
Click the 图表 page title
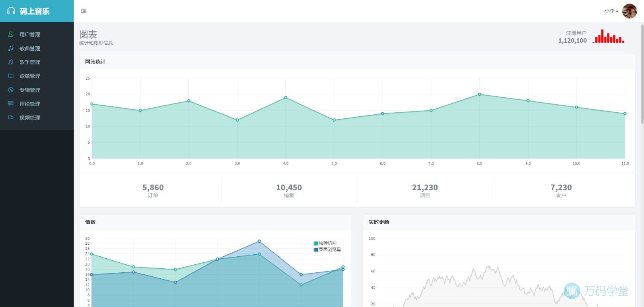pyautogui.click(x=88, y=35)
